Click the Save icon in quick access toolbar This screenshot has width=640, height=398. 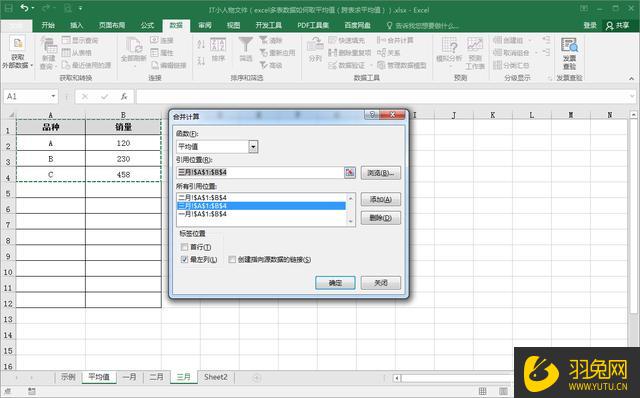[9, 8]
